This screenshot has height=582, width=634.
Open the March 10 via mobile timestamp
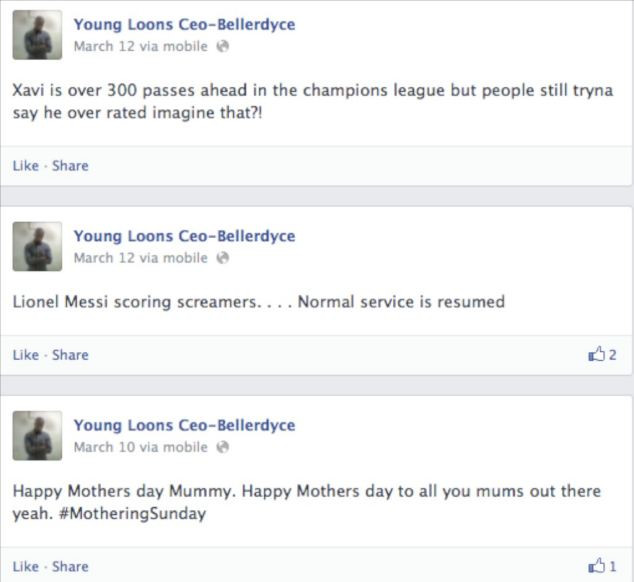(140, 447)
